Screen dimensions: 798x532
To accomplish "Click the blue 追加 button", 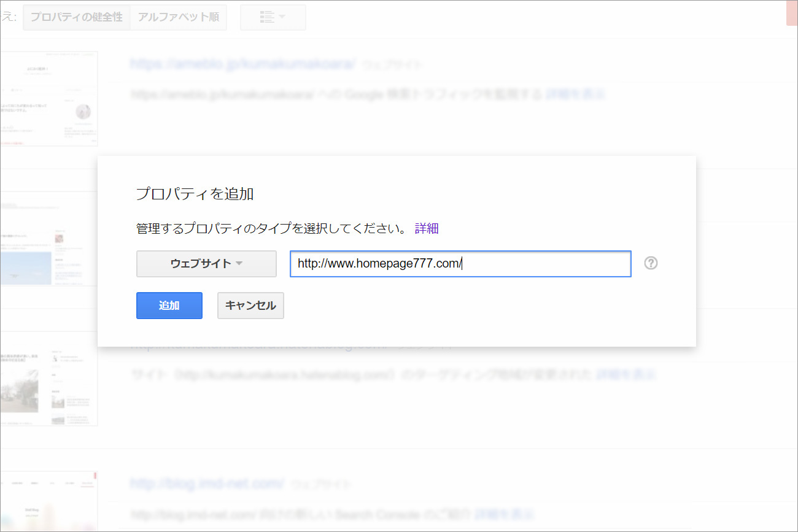I will (x=169, y=306).
